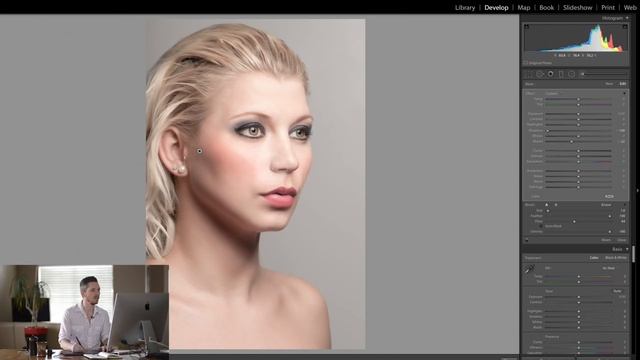This screenshot has height=360, width=640.
Task: Click the brush Size slider
Action: (578, 211)
